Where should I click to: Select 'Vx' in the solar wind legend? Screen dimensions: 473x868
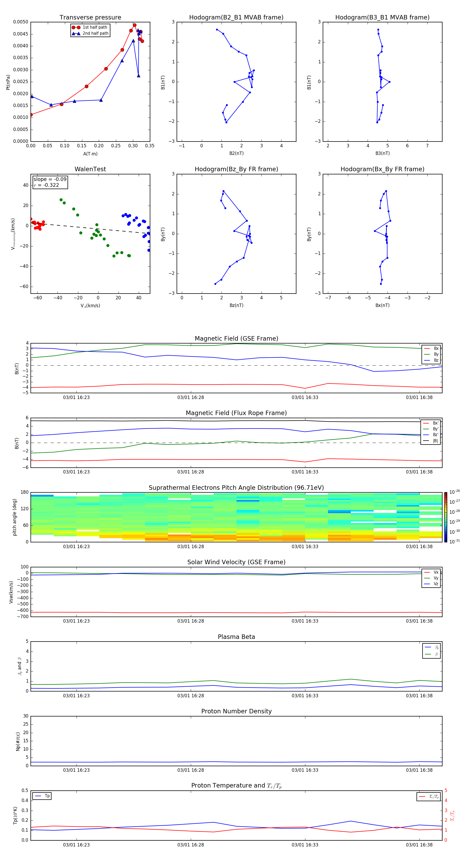click(431, 572)
